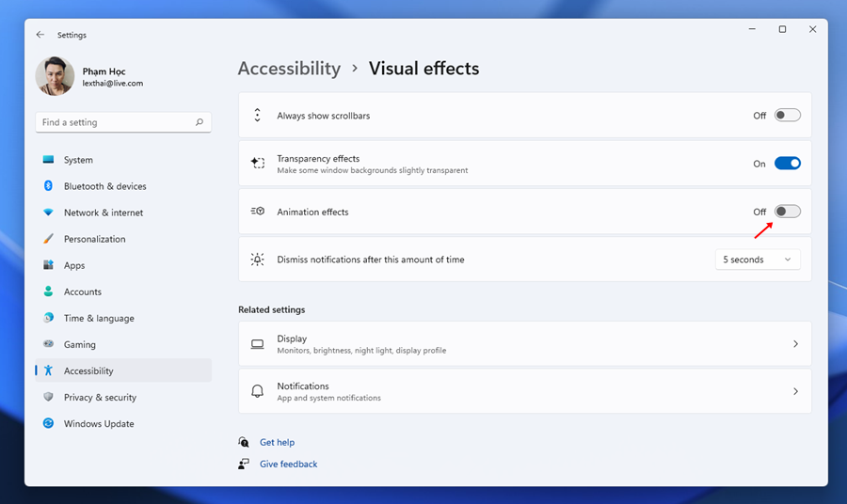Click the Notifications bell icon
Image resolution: width=847 pixels, height=504 pixels.
[x=257, y=390]
